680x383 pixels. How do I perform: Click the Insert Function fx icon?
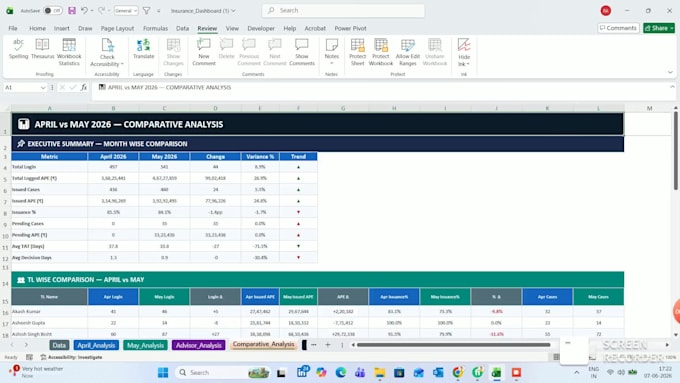[84, 87]
